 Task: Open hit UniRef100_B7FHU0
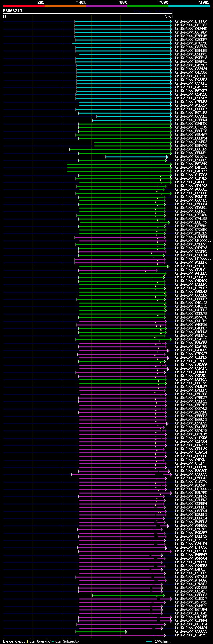pos(191,22)
